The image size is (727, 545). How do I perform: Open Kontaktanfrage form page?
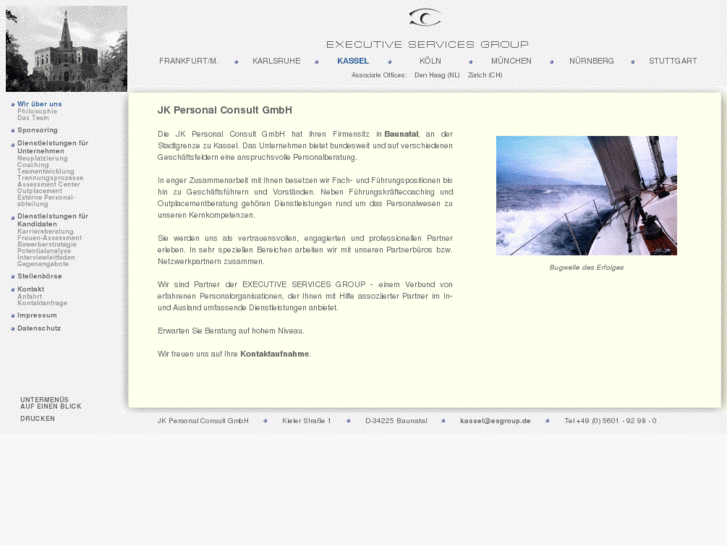point(42,303)
